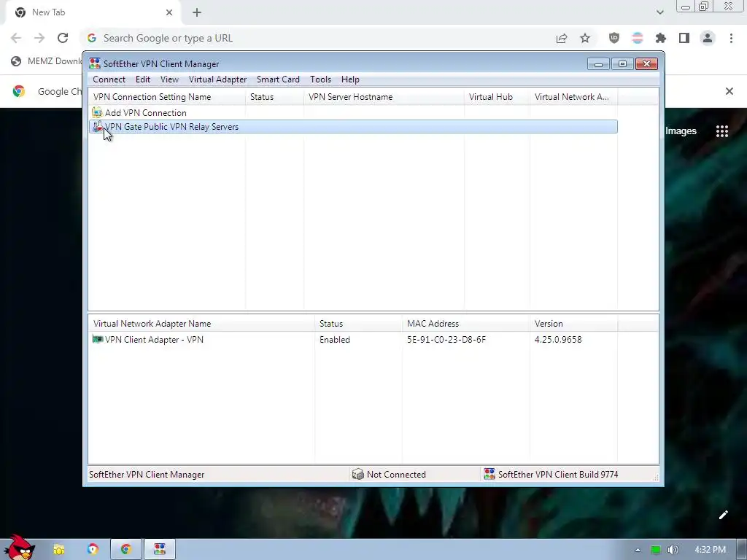Click the share page icon in Chrome
The height and width of the screenshot is (560, 747).
pos(562,38)
